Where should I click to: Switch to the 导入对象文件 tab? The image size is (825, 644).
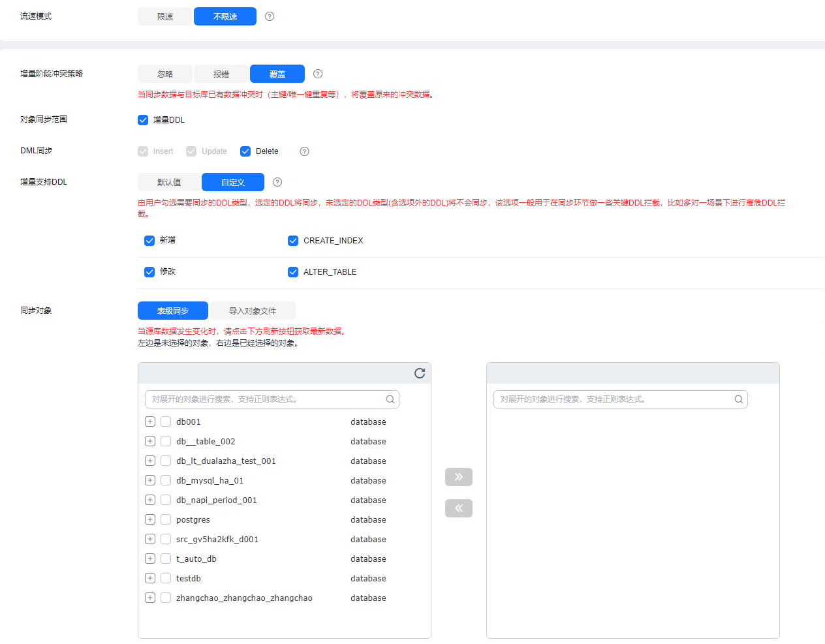click(252, 311)
